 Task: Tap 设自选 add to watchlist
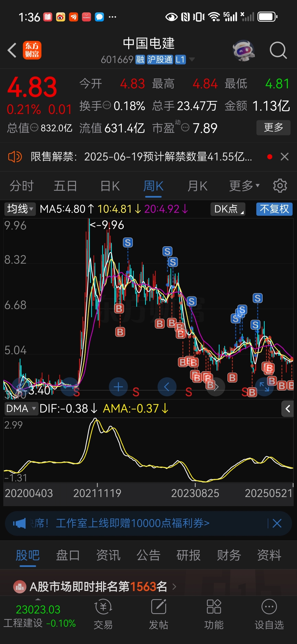pyautogui.click(x=269, y=614)
